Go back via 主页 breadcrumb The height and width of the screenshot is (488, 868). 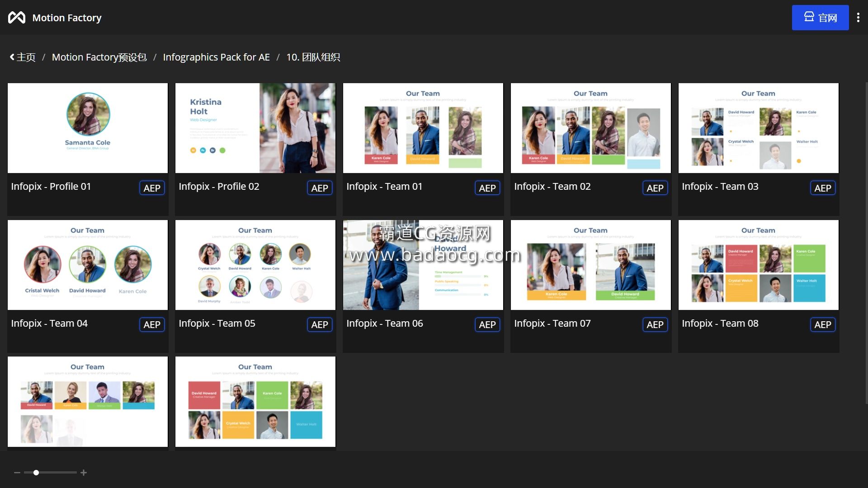pyautogui.click(x=23, y=57)
